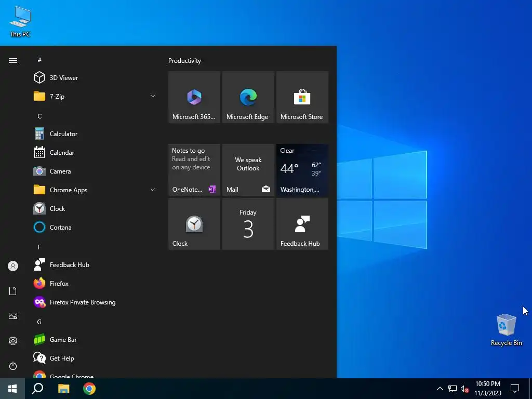The image size is (532, 399).
Task: Click the muted volume icon in tray
Action: 464,389
